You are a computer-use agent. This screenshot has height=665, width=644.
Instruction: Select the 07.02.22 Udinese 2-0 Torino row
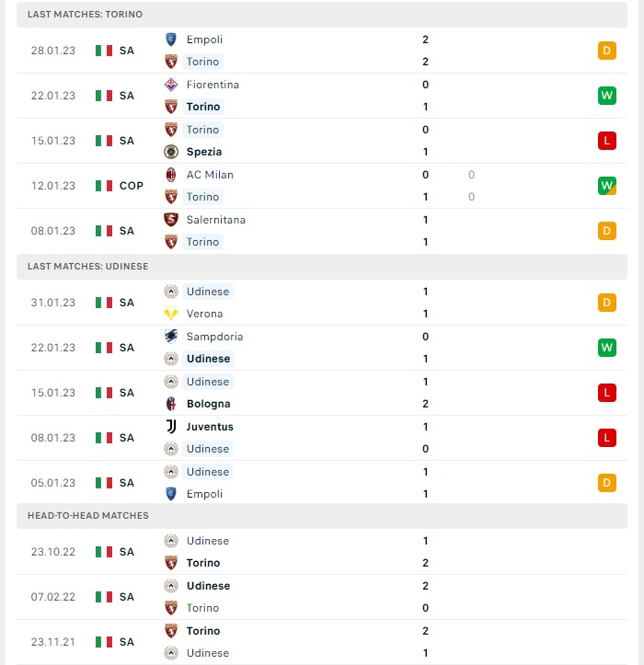(x=322, y=597)
